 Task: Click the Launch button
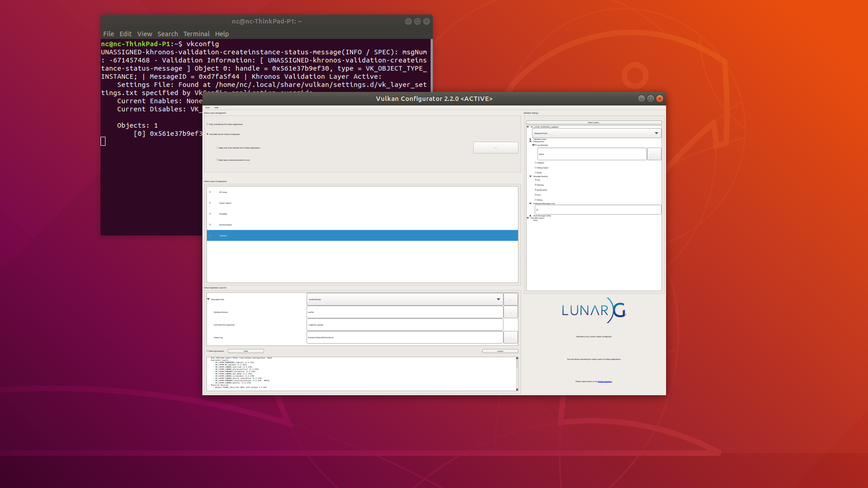tap(500, 351)
